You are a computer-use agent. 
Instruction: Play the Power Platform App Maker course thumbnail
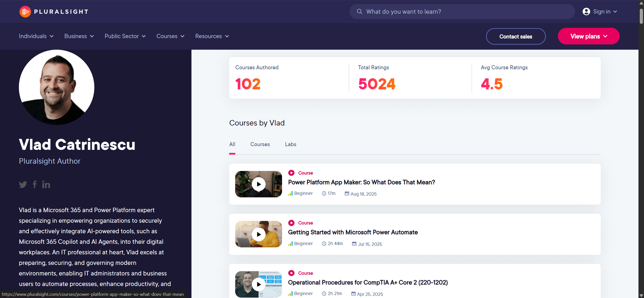[x=259, y=184]
